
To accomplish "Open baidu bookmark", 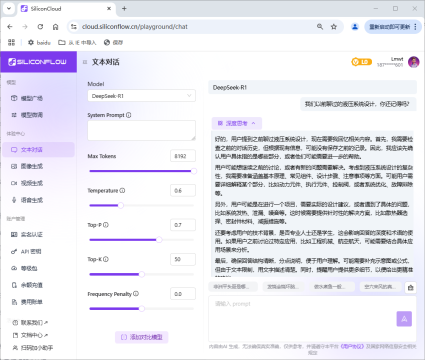I will [39, 42].
